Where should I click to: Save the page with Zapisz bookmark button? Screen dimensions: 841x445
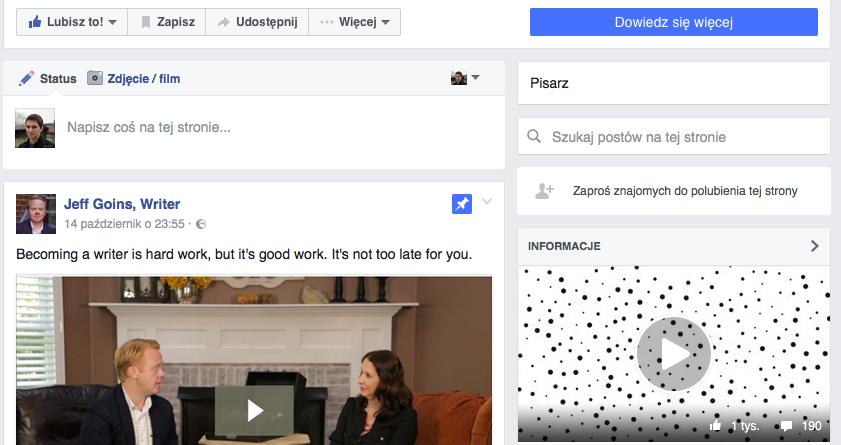(x=167, y=22)
